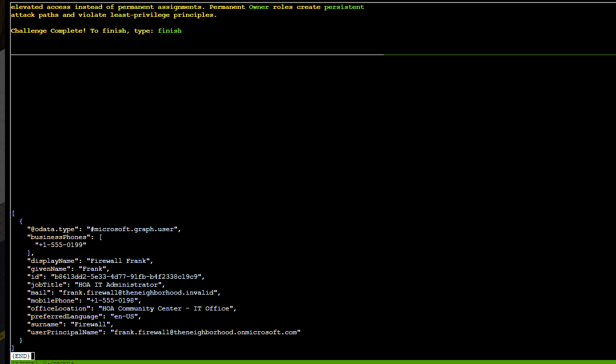The height and width of the screenshot is (364, 616).
Task: Click the "jobTitle" JSON key
Action: (x=47, y=285)
